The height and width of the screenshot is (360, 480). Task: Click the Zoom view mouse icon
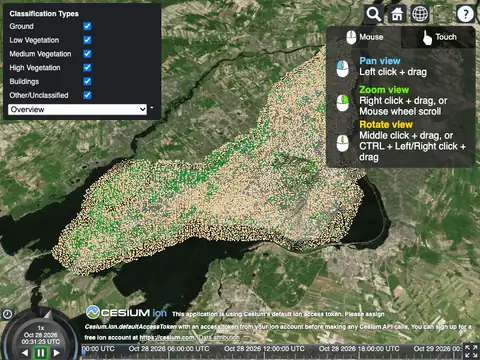click(x=343, y=103)
